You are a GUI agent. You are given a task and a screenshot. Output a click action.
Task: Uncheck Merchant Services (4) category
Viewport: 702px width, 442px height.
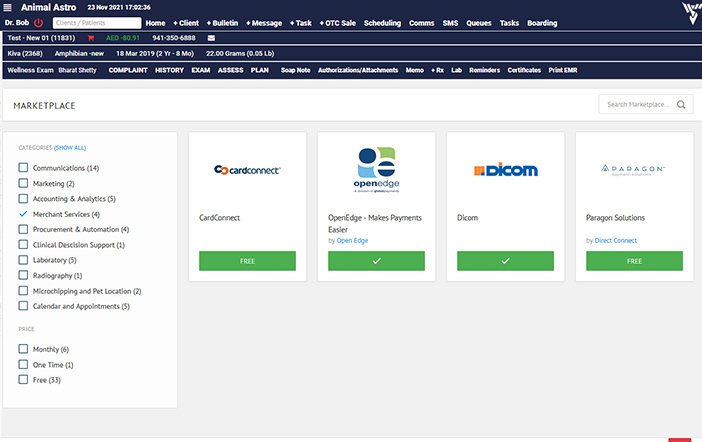(x=23, y=214)
